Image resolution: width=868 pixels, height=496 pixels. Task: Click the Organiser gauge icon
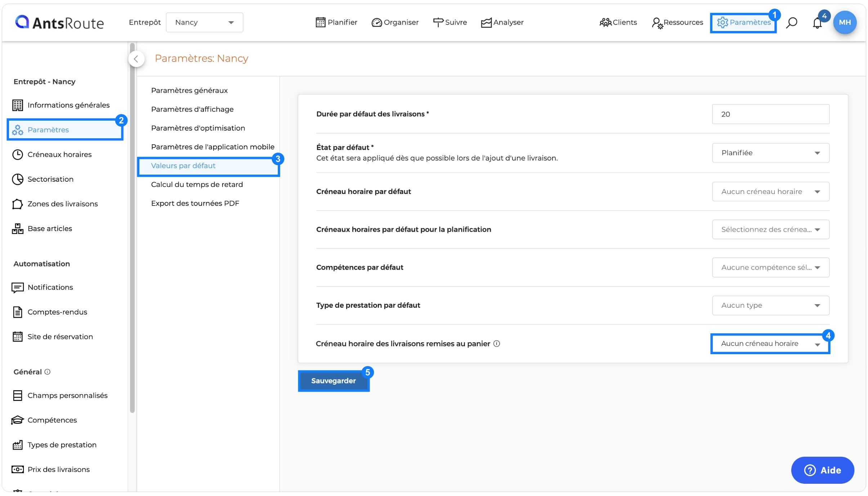pyautogui.click(x=376, y=22)
